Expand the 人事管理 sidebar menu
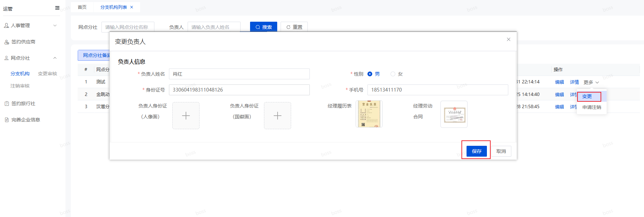644x217 pixels. [x=31, y=25]
